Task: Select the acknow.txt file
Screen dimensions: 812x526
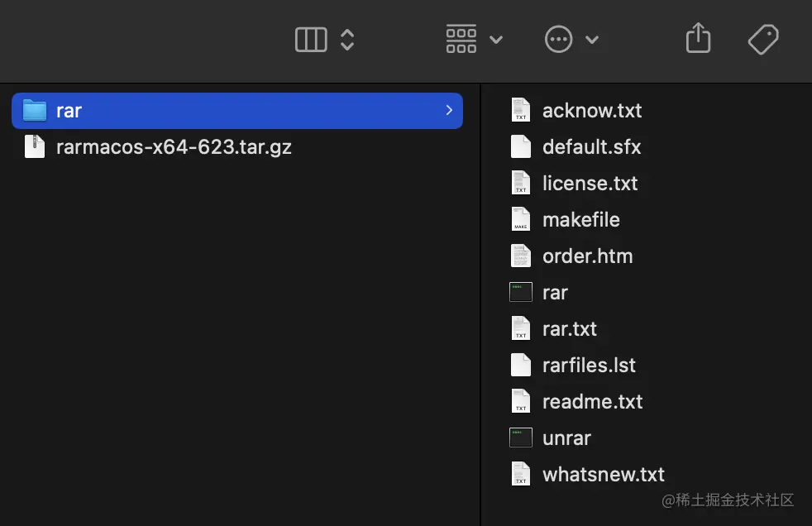Action: tap(591, 111)
